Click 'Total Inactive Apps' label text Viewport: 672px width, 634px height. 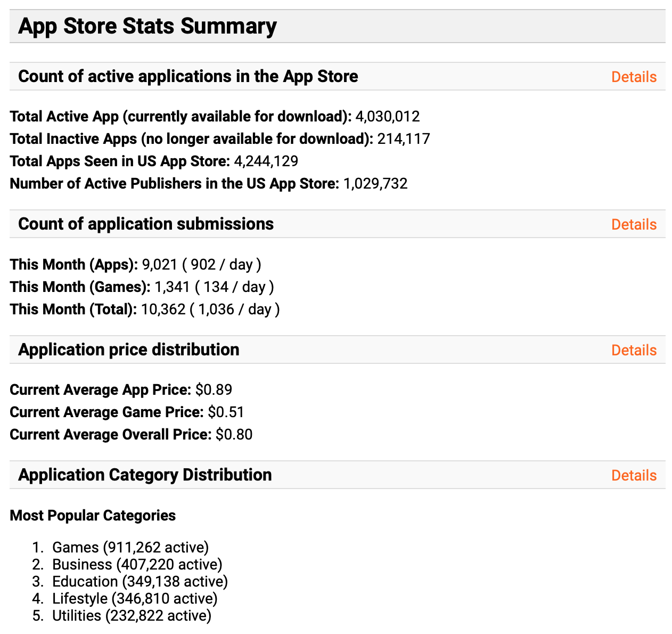[192, 139]
